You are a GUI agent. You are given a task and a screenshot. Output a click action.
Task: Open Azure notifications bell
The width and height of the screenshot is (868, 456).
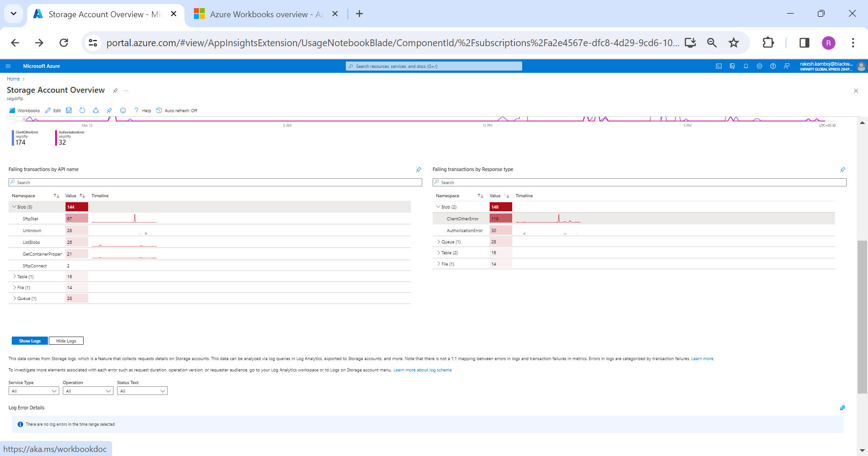[746, 66]
